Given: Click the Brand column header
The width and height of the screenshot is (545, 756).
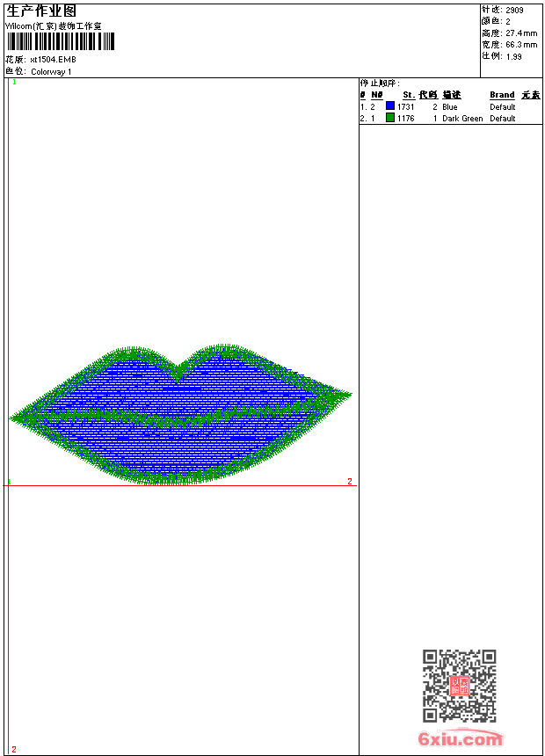Looking at the screenshot, I should (502, 95).
